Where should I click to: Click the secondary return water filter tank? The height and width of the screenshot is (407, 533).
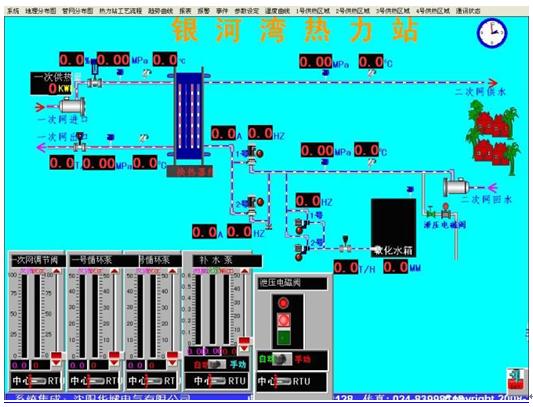[x=456, y=187]
